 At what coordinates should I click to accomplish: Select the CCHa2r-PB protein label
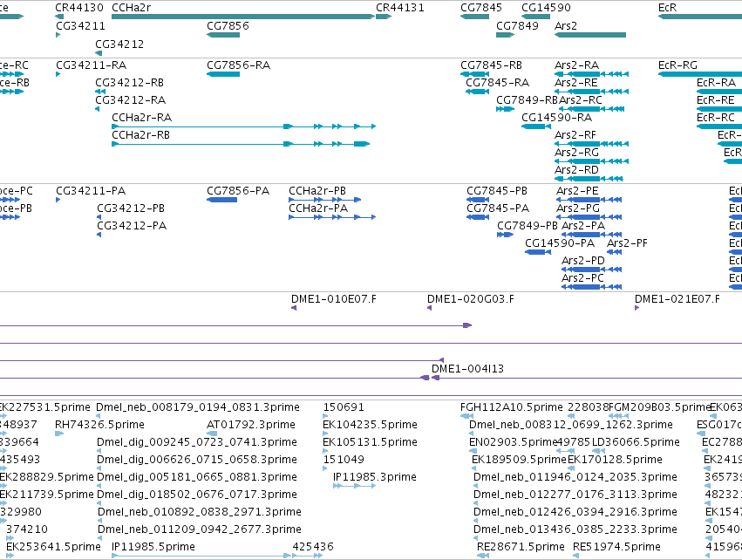point(317,191)
